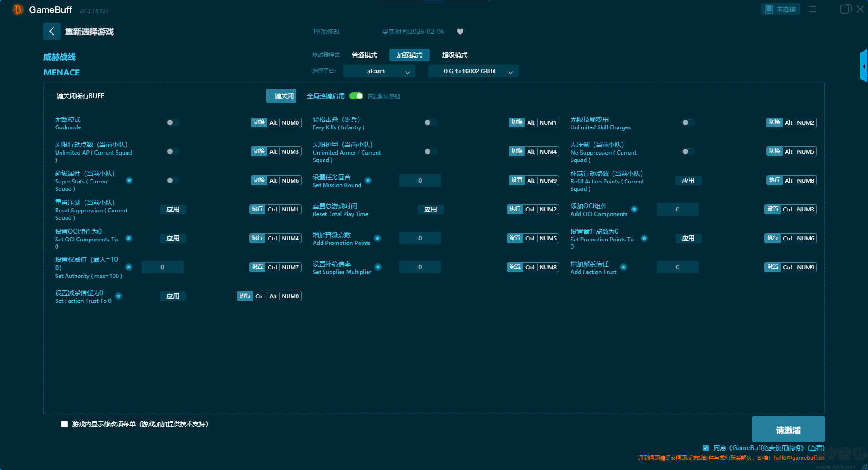Screen dimensions: 868x470
Task: Turn on Unlimited Skill Charges
Action: pos(688,122)
